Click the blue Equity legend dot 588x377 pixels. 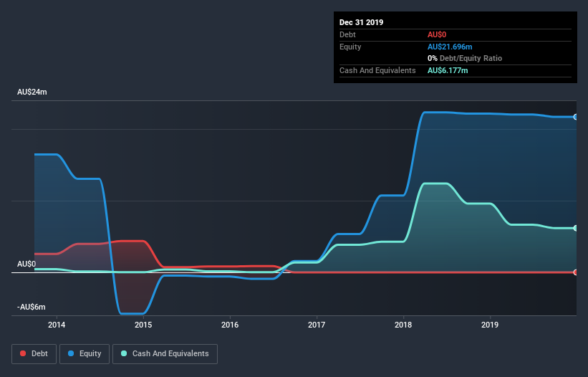(71, 353)
